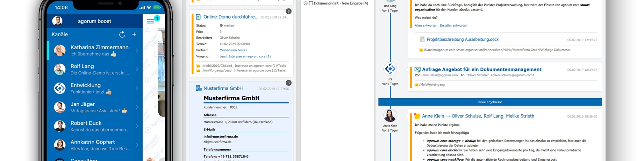The width and height of the screenshot is (644, 161).
Task: Click Anne Klein's avatar in the timeline
Action: [x=390, y=116]
